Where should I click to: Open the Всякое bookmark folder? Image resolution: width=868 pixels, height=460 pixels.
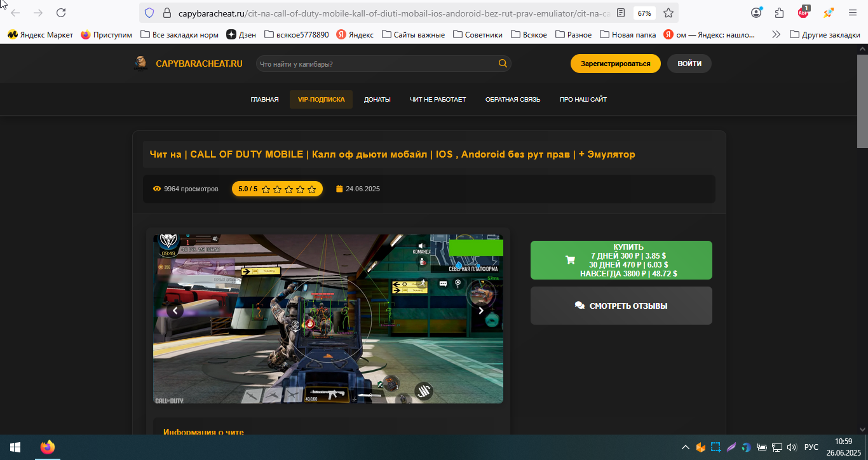tap(529, 35)
